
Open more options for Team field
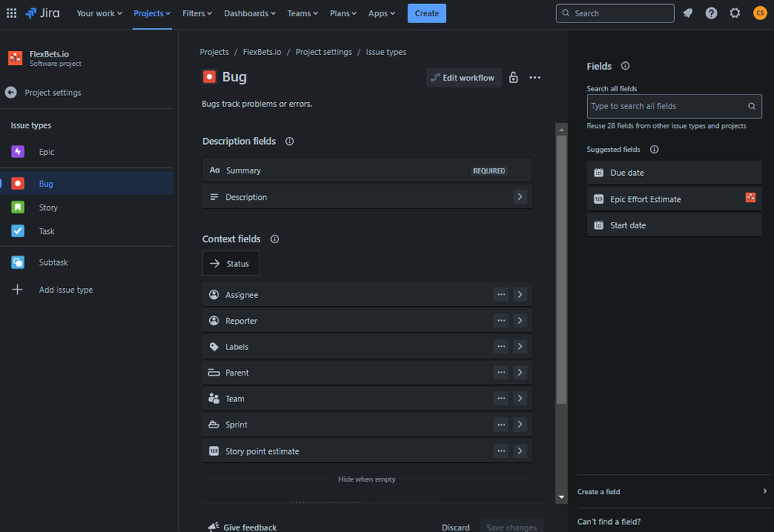tap(501, 398)
